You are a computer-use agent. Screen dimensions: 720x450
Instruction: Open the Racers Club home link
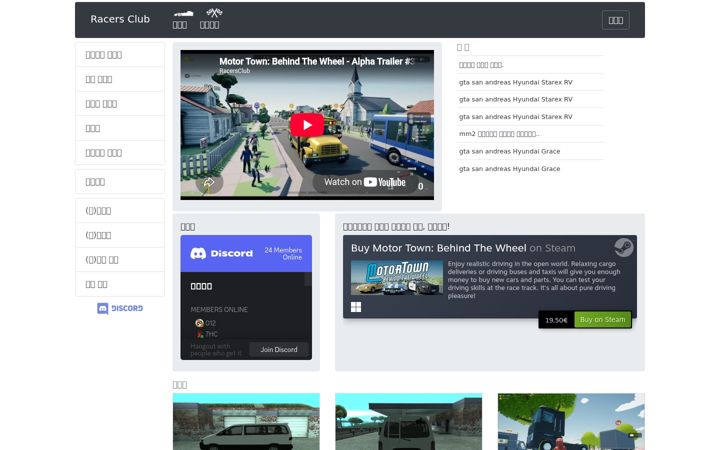[x=120, y=19]
